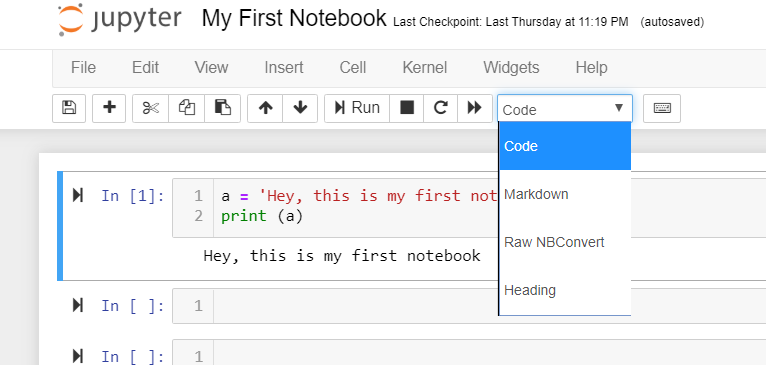Choose Markdown cell type

tap(565, 194)
